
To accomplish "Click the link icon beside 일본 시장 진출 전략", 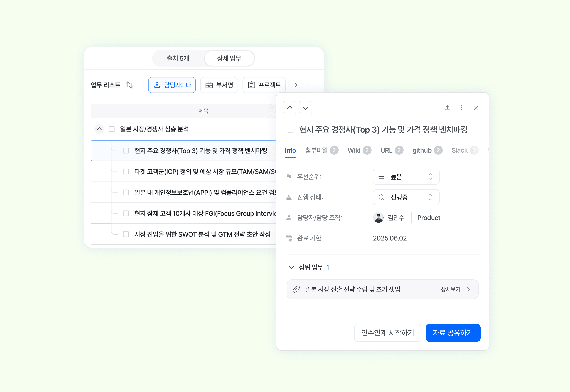I will [296, 289].
